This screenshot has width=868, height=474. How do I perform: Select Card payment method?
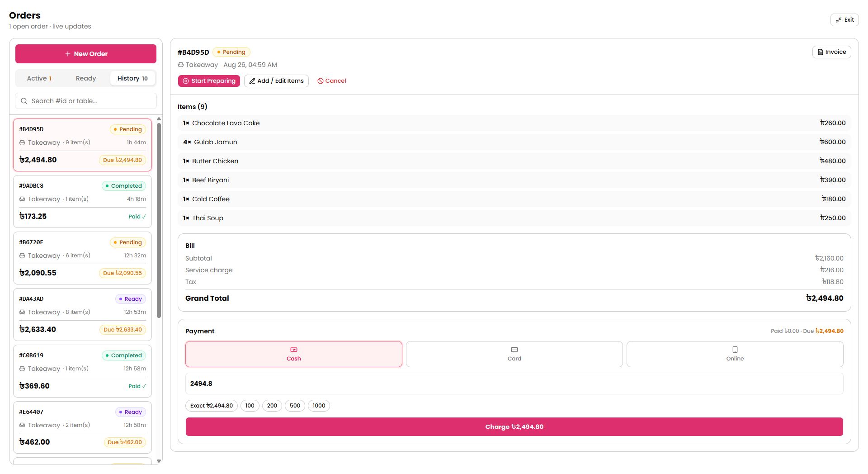[514, 354]
